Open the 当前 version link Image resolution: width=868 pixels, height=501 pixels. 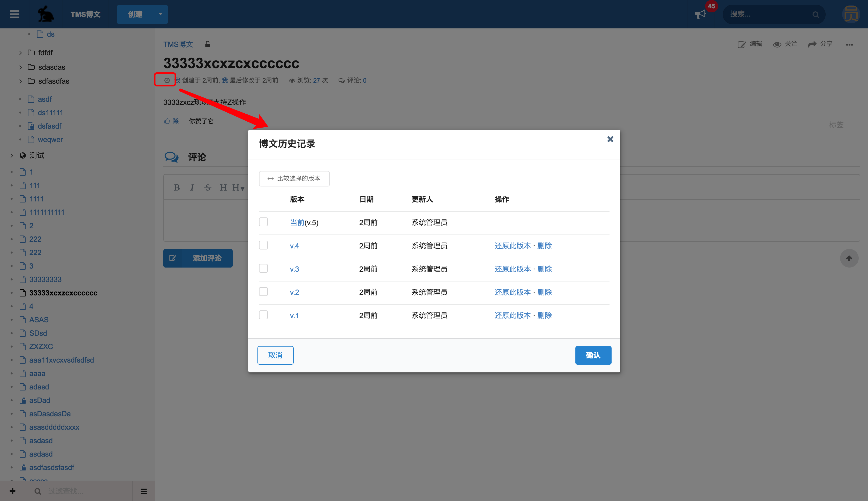tap(297, 223)
